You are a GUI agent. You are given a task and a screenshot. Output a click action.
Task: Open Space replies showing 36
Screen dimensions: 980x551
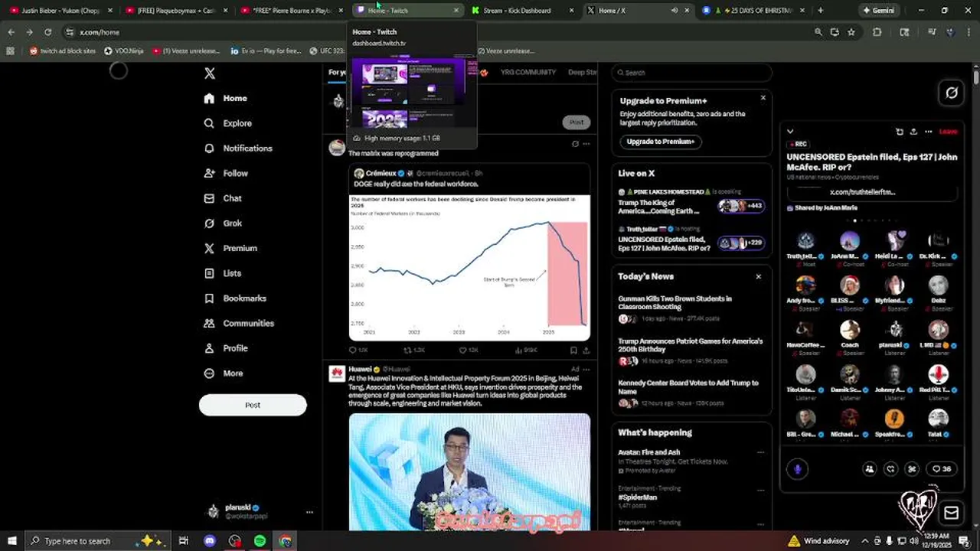click(941, 469)
